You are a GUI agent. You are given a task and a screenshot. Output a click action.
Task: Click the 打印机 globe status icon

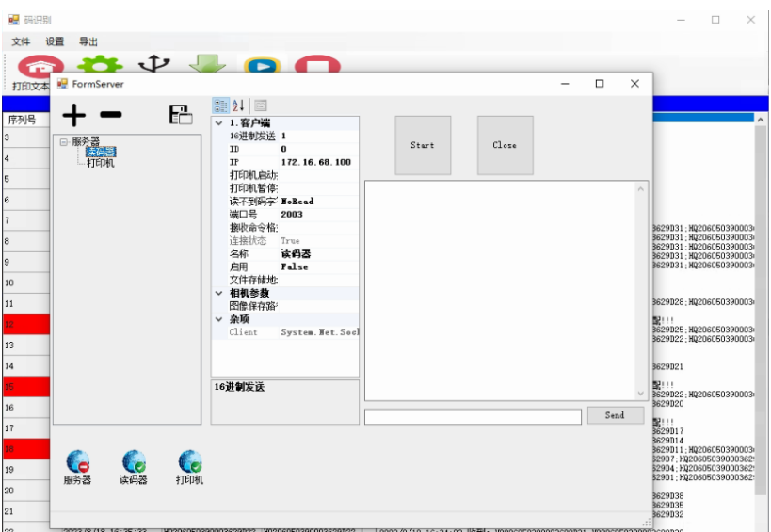(190, 461)
